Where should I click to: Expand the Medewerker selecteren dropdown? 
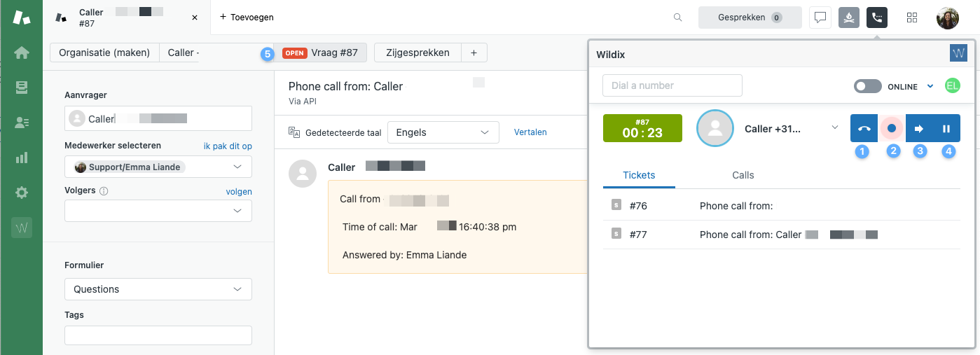point(158,167)
